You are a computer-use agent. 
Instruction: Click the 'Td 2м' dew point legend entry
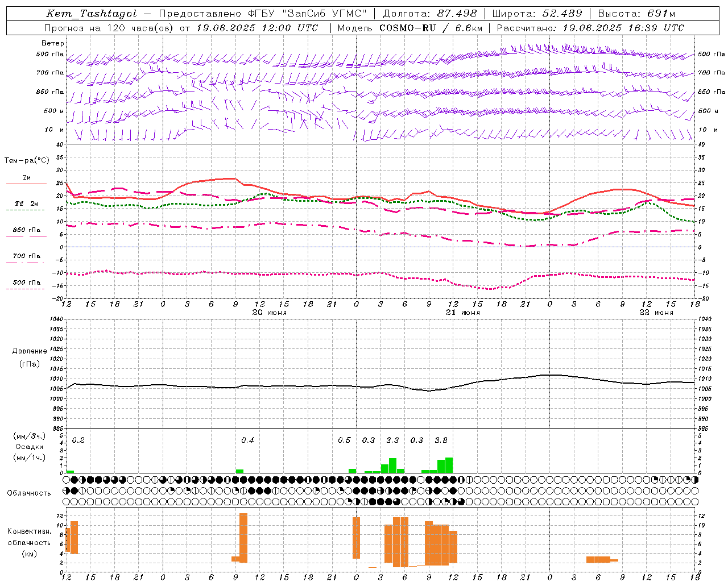pos(27,203)
